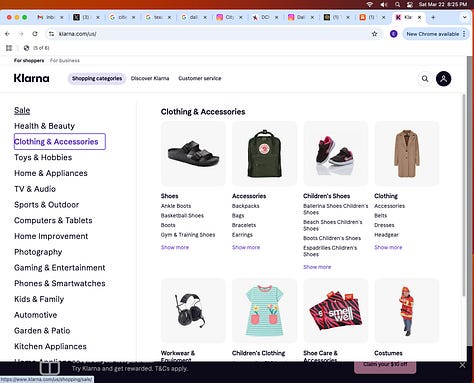
Task: Select Sports & Outdoor category
Action: tap(47, 205)
